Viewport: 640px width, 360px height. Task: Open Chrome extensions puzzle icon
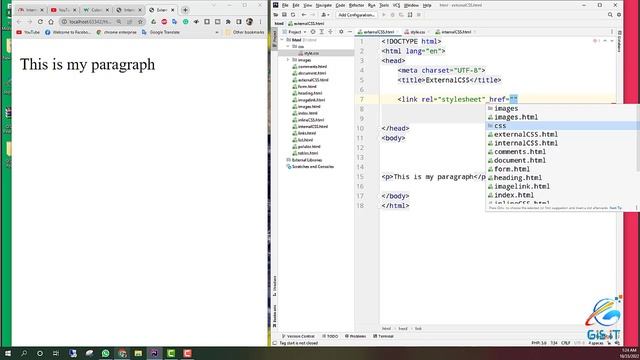228,22
